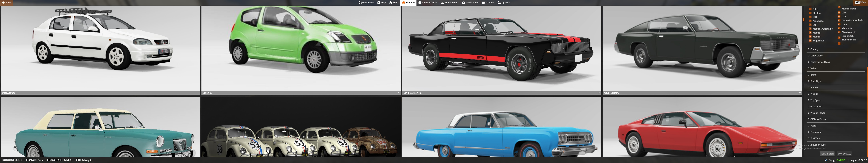Toggle the Manual, Automanic checkbox
Image resolution: width=868 pixels, height=163 pixels.
[810, 29]
